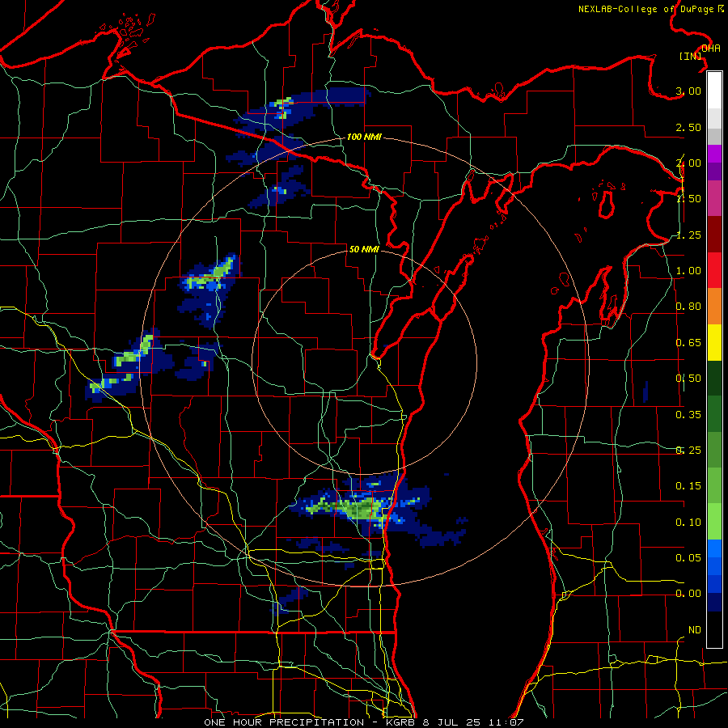Image resolution: width=728 pixels, height=728 pixels.
Task: Select the pink swatch near 1.50
Action: point(714,198)
